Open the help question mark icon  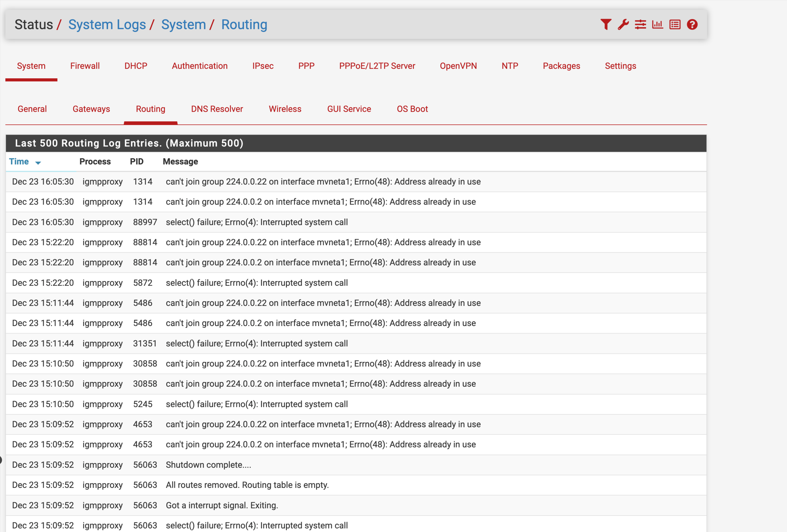click(x=692, y=25)
